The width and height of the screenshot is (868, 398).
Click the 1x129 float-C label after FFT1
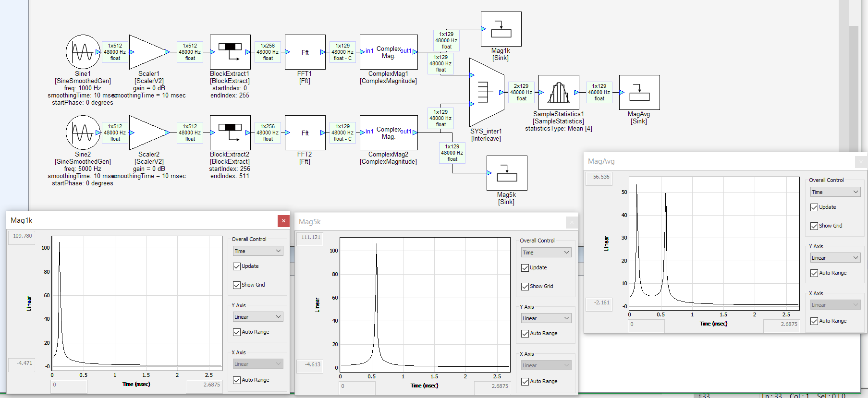[x=342, y=52]
